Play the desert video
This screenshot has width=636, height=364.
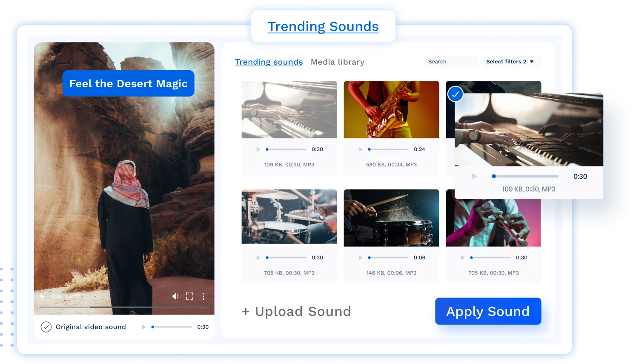tap(42, 296)
